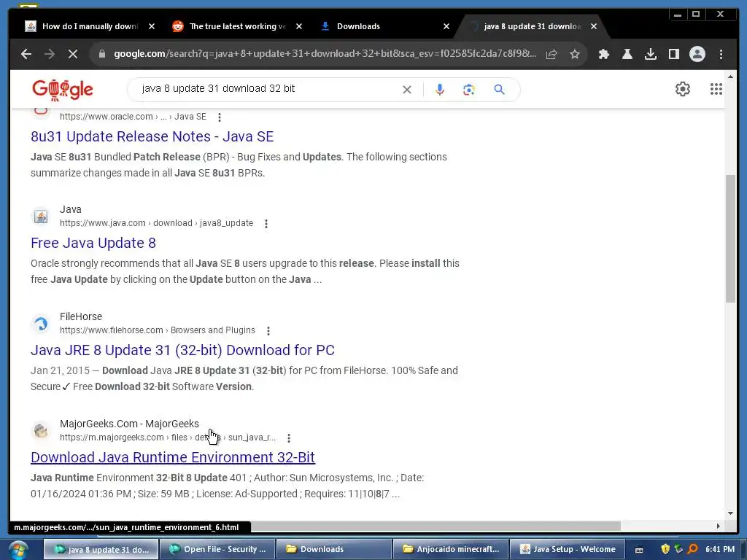Click the FileHorse favicon
Screen dimensions: 747x560
[41, 324]
